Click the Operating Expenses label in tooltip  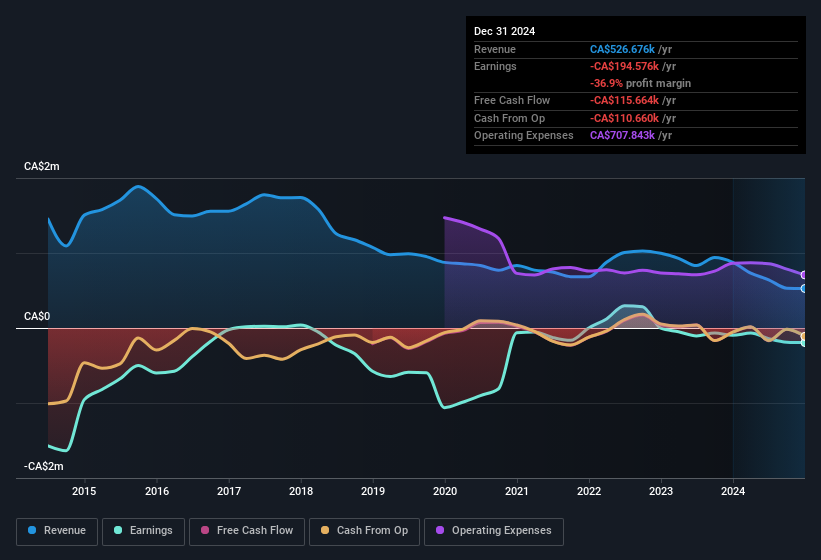point(524,135)
